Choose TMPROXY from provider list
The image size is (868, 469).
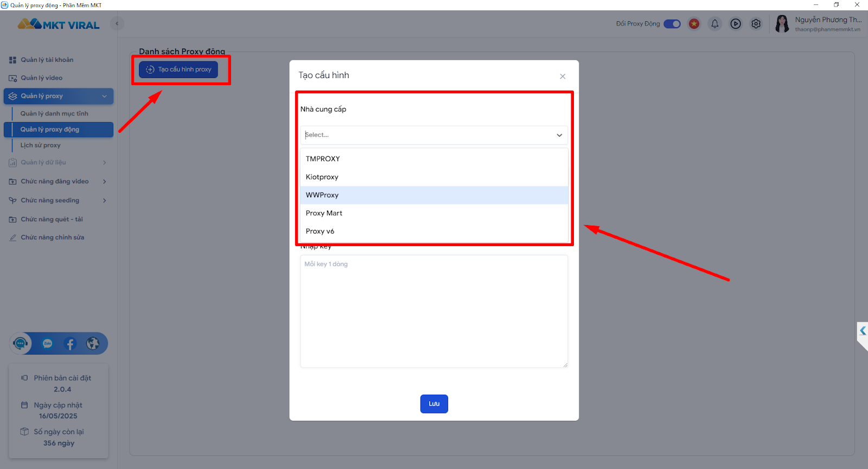[434, 159]
